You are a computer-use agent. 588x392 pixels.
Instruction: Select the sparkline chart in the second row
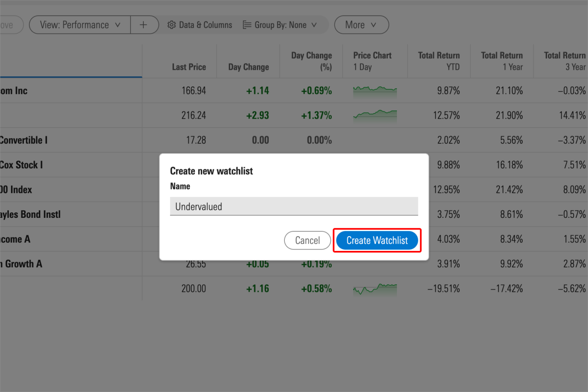pos(375,115)
